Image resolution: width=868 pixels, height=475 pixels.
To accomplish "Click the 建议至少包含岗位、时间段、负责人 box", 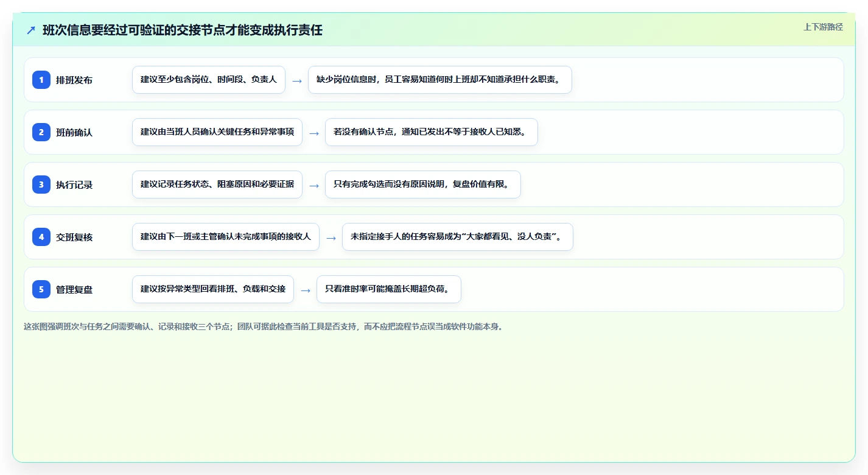I will 209,80.
